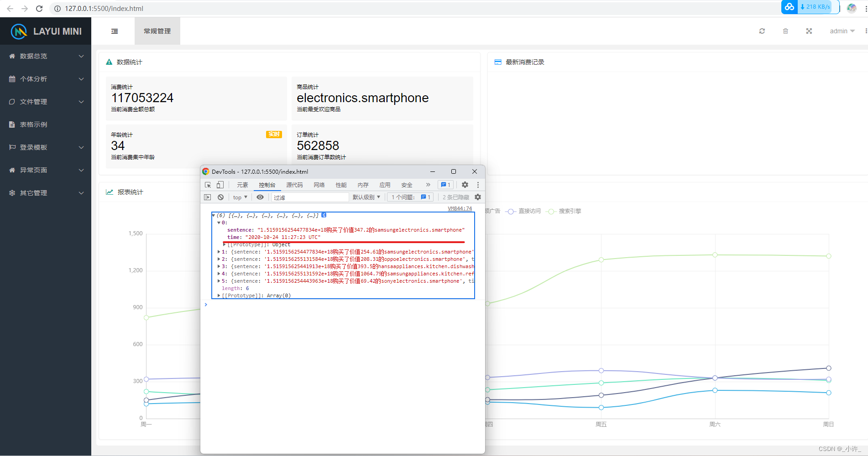
Task: Open the 默认级别 log level dropdown
Action: (x=366, y=197)
